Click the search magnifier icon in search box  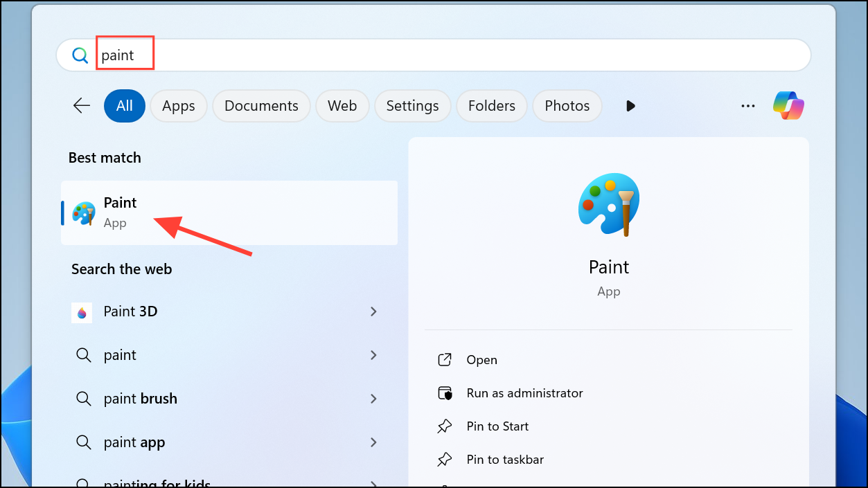(x=80, y=55)
